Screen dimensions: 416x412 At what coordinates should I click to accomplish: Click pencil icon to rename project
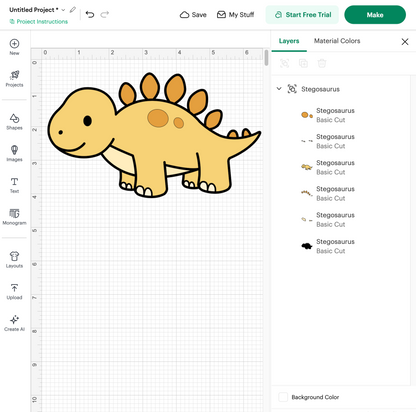pos(73,10)
